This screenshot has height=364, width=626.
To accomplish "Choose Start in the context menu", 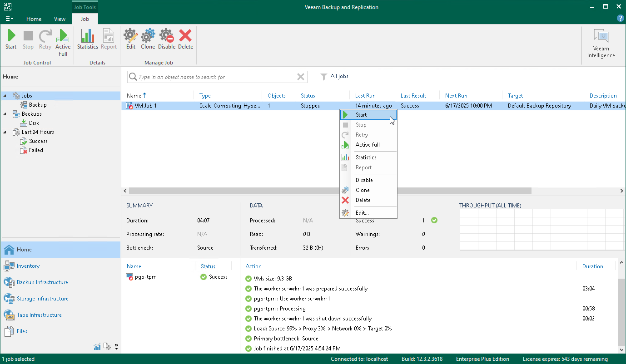I will [368, 115].
